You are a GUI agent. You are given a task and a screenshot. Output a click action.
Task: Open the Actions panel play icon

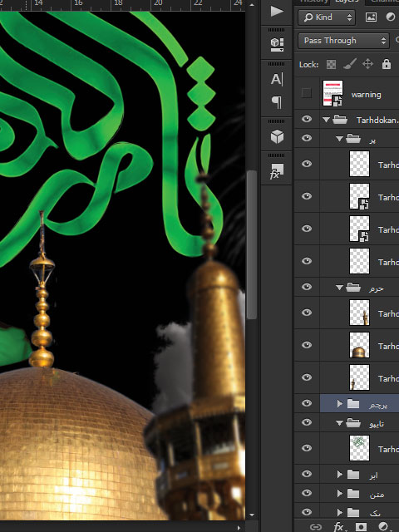[277, 11]
